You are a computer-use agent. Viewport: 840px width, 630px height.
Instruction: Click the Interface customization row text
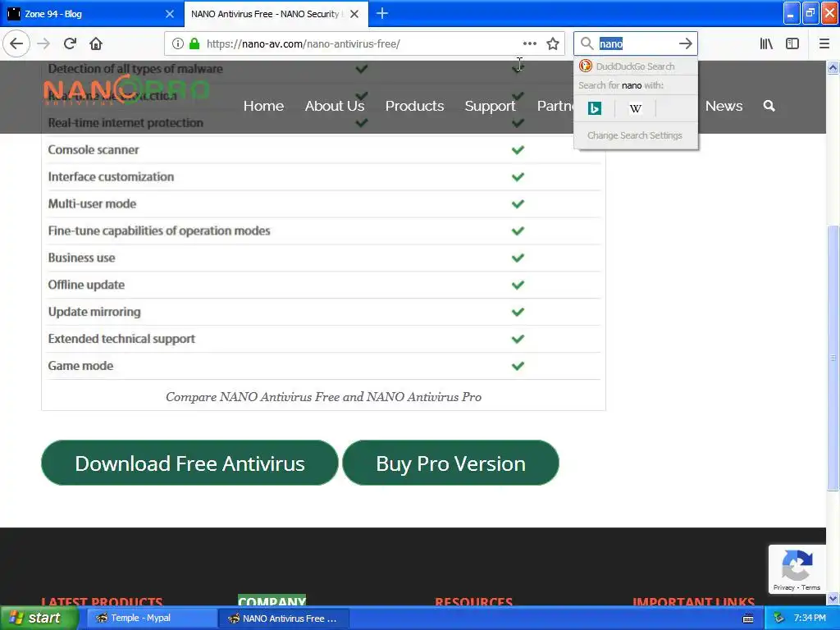pyautogui.click(x=111, y=177)
